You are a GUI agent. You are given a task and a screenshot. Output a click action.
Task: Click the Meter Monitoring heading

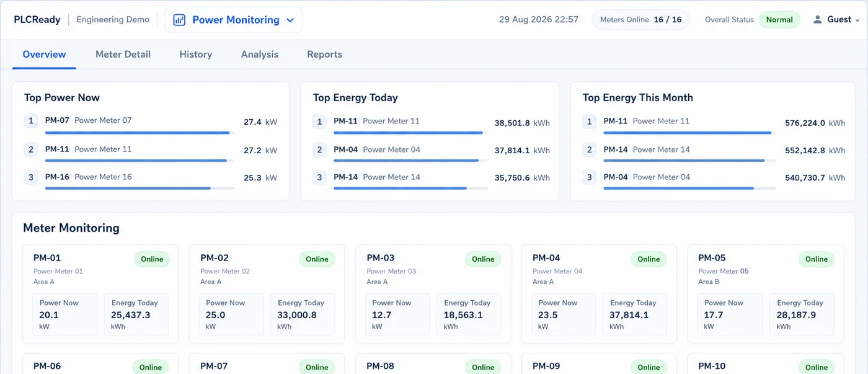pos(71,228)
